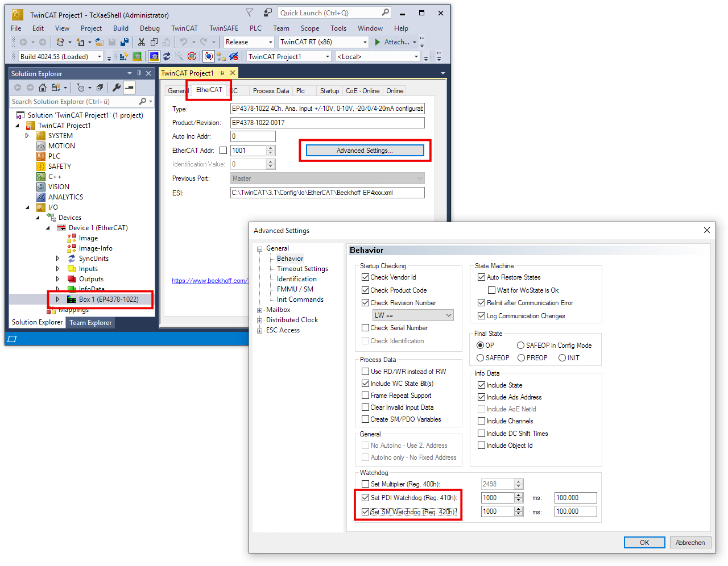Viewport: 728px width, 566px height.
Task: Toggle Set PDI Watchdog (Reg. 410h) checkbox
Action: pos(366,498)
